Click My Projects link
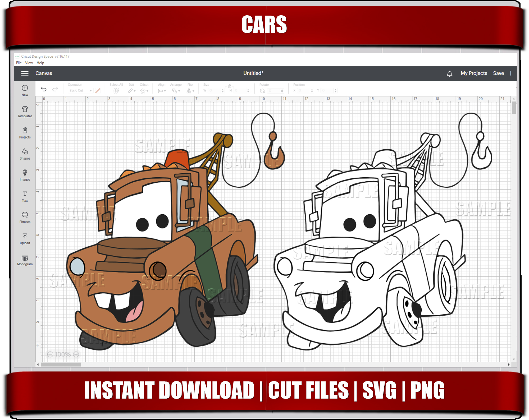The height and width of the screenshot is (420, 529). click(x=474, y=73)
